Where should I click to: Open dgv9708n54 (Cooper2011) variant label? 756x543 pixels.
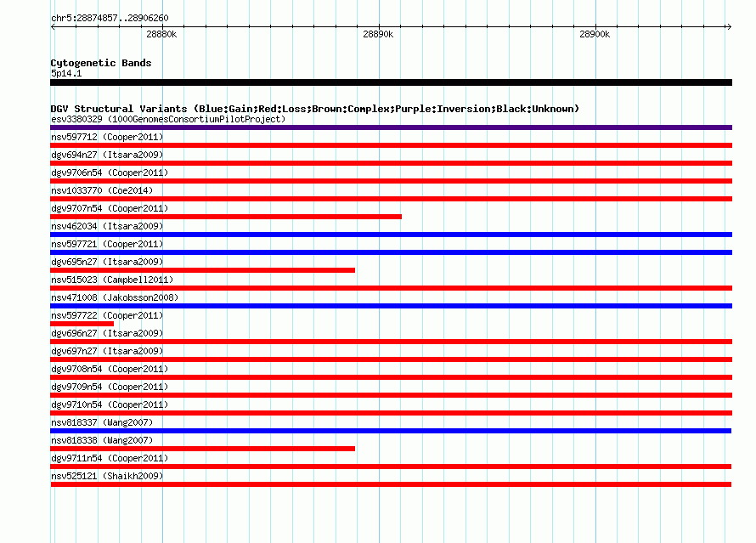pos(110,369)
